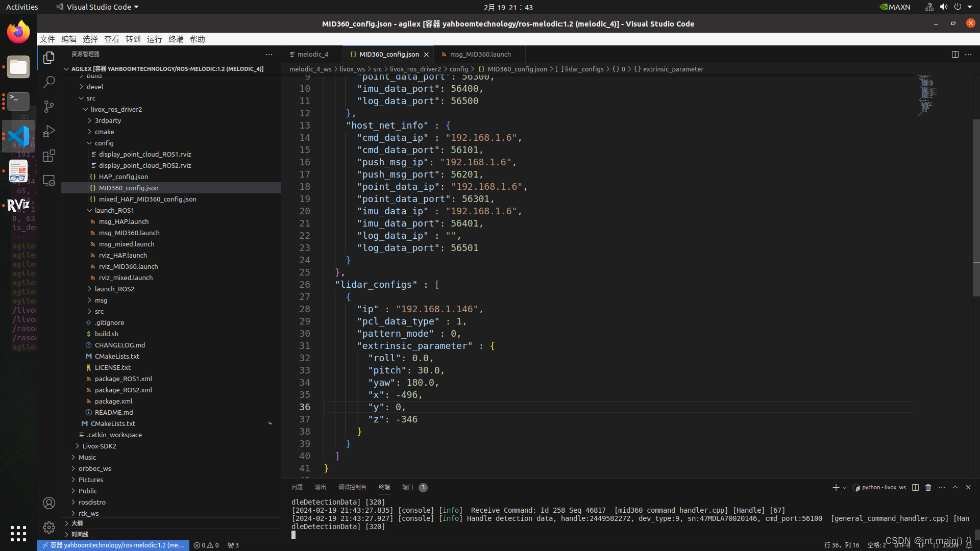
Task: Open Files manager from the dock
Action: (18, 67)
